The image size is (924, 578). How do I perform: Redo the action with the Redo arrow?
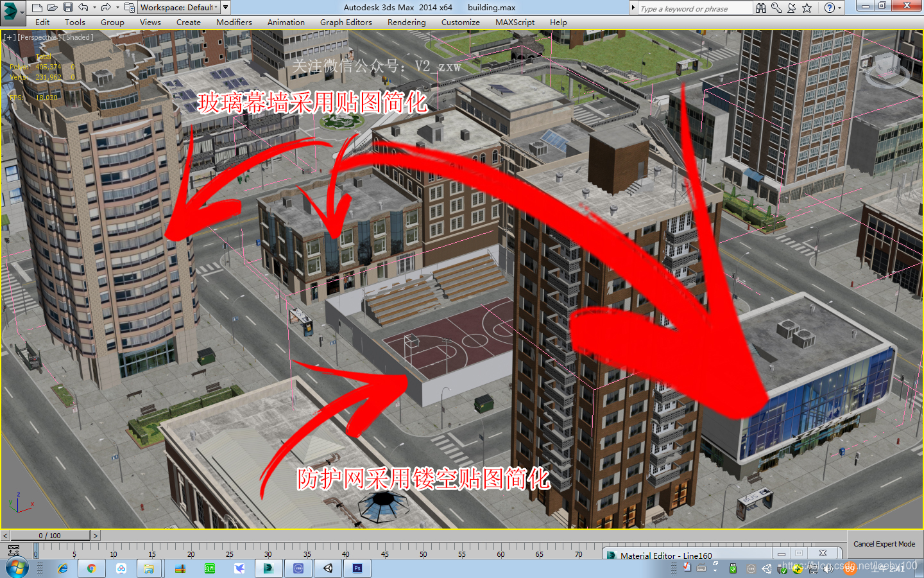106,8
